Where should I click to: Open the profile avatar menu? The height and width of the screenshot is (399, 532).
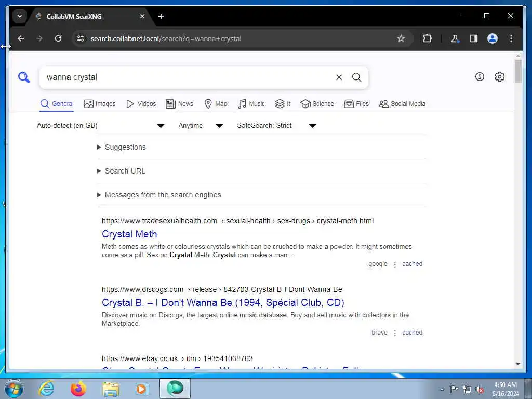click(493, 38)
